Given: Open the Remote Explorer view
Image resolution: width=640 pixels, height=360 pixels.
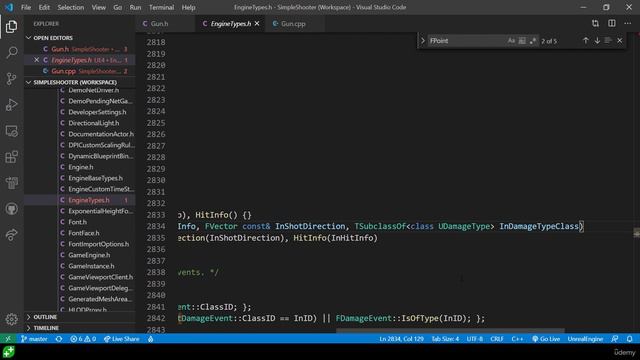Looking at the screenshot, I should tap(11, 131).
